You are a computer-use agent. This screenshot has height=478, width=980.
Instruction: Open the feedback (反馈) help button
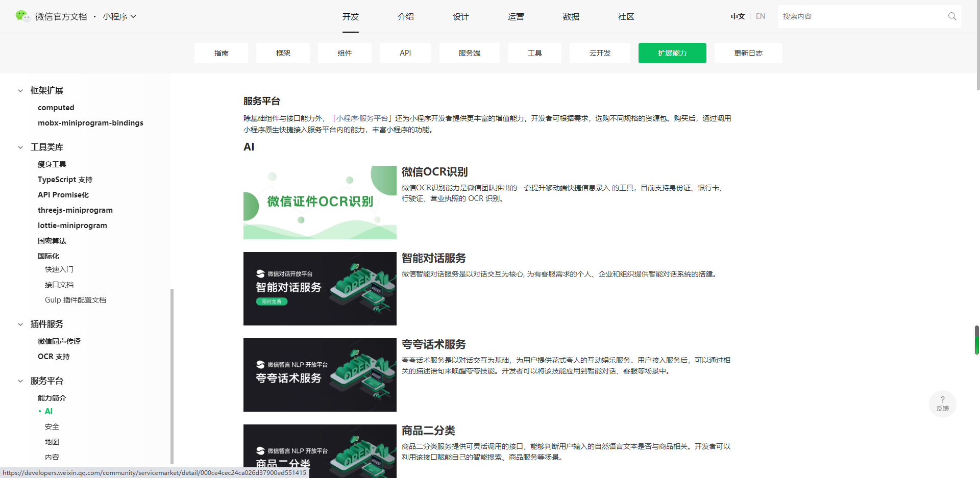pos(942,404)
